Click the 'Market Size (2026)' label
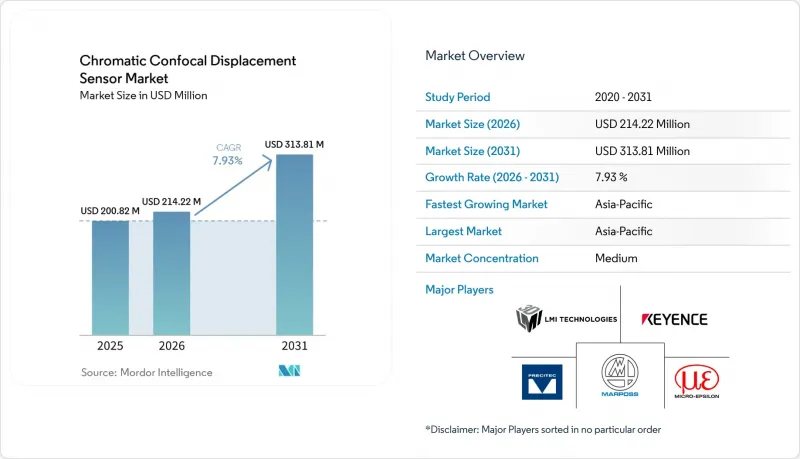This screenshot has width=800, height=459. tap(472, 124)
